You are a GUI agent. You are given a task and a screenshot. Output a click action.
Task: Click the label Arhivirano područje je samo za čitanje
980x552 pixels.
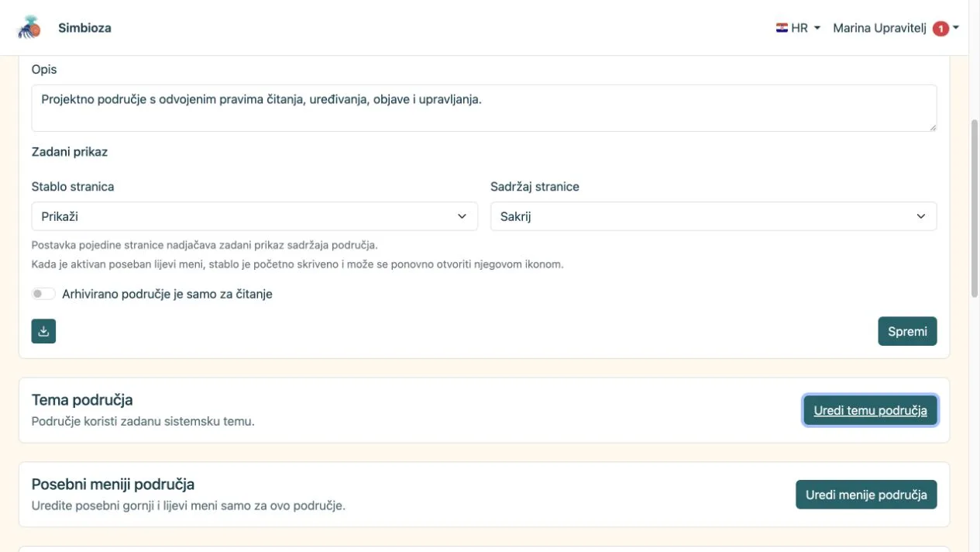point(167,294)
